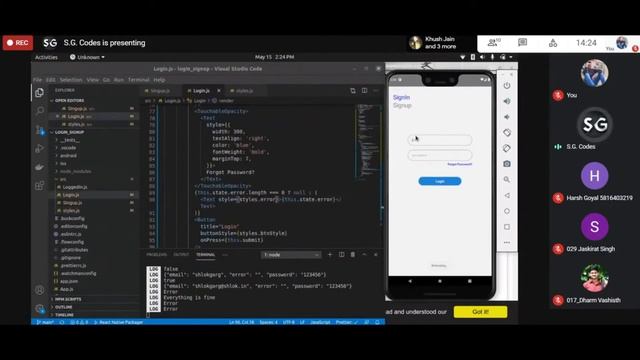The image size is (640, 360).
Task: Expand the TIMELINE section
Action: [64, 315]
